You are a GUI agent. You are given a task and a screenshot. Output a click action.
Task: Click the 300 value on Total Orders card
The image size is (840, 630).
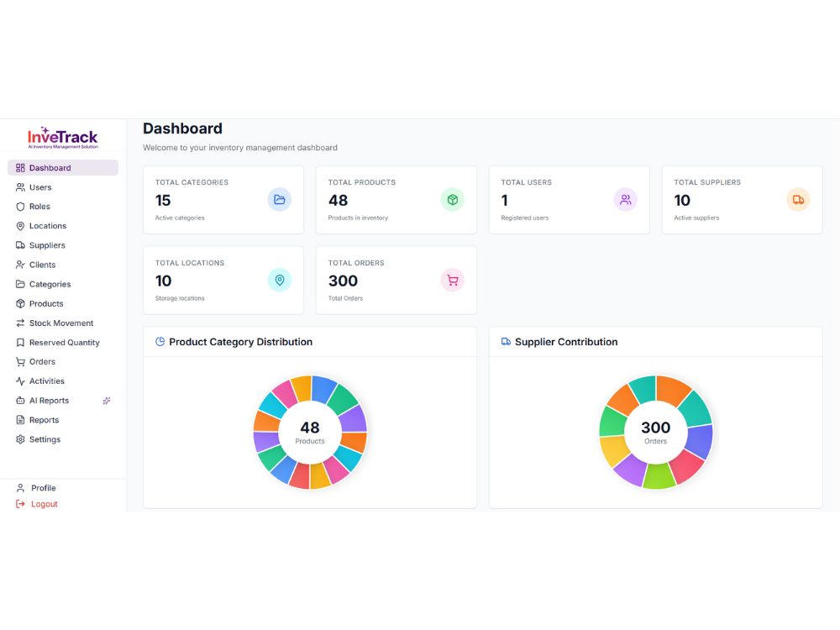(343, 281)
